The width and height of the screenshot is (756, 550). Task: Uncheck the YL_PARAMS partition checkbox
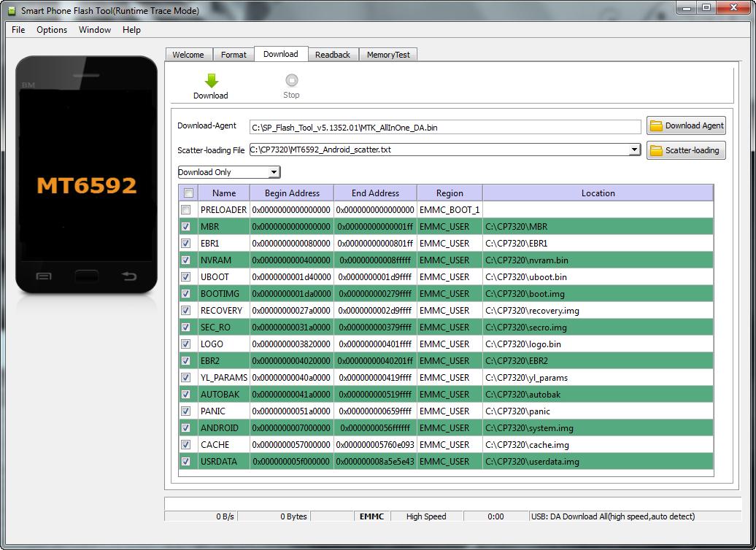(185, 377)
